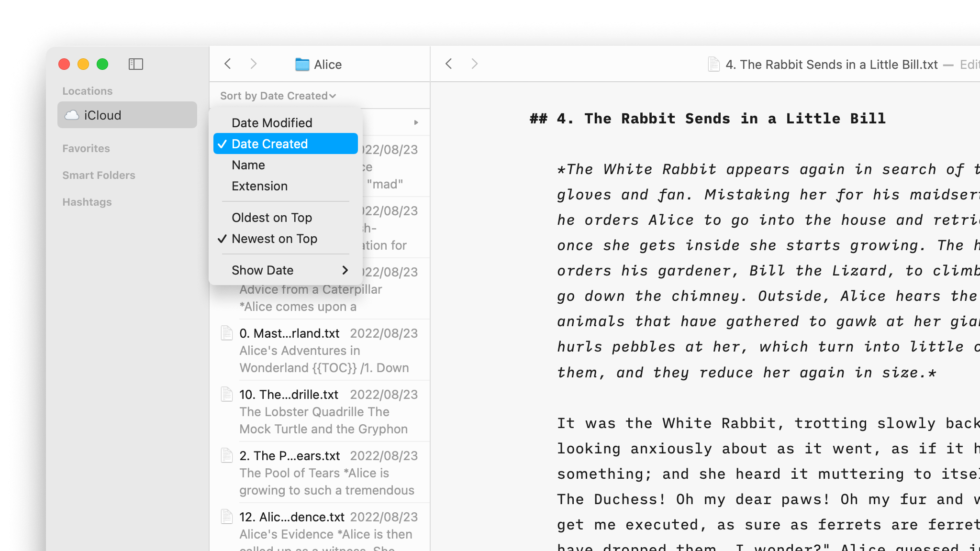980x551 pixels.
Task: Uncheck Newest on Top in sort menu
Action: (x=275, y=239)
